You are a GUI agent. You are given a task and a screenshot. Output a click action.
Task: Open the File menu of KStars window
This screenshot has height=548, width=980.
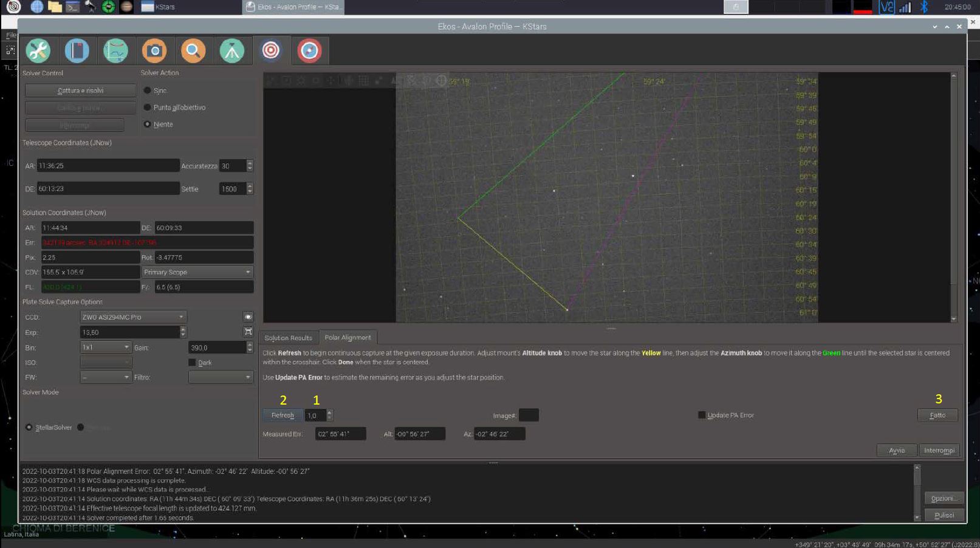10,35
